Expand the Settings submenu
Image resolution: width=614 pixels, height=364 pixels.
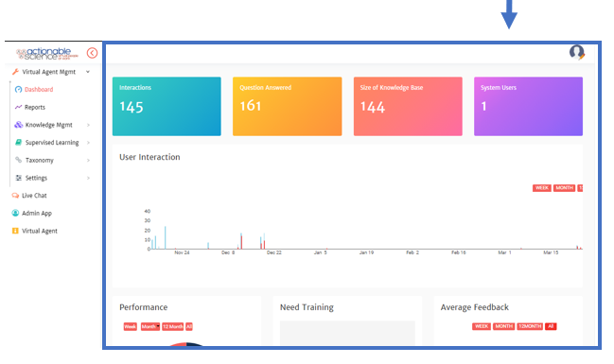pyautogui.click(x=88, y=178)
